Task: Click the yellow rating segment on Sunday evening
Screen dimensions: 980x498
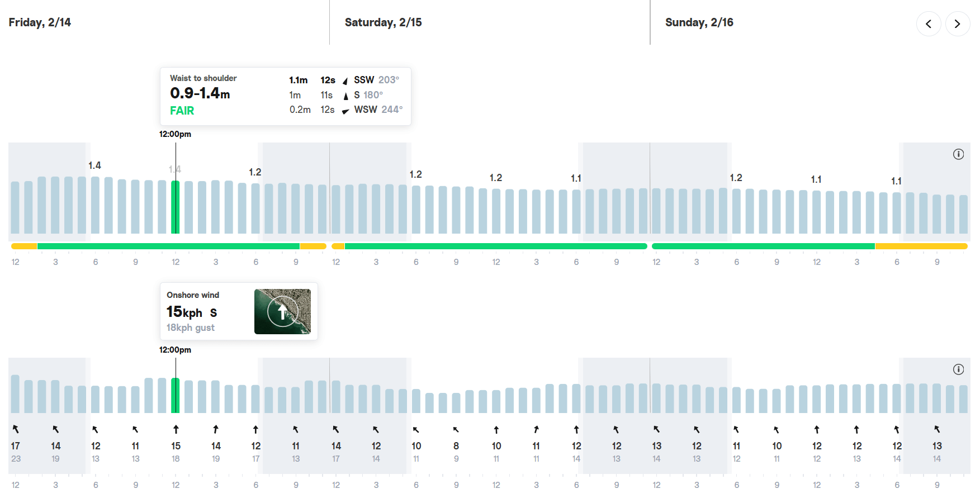Action: [921, 246]
